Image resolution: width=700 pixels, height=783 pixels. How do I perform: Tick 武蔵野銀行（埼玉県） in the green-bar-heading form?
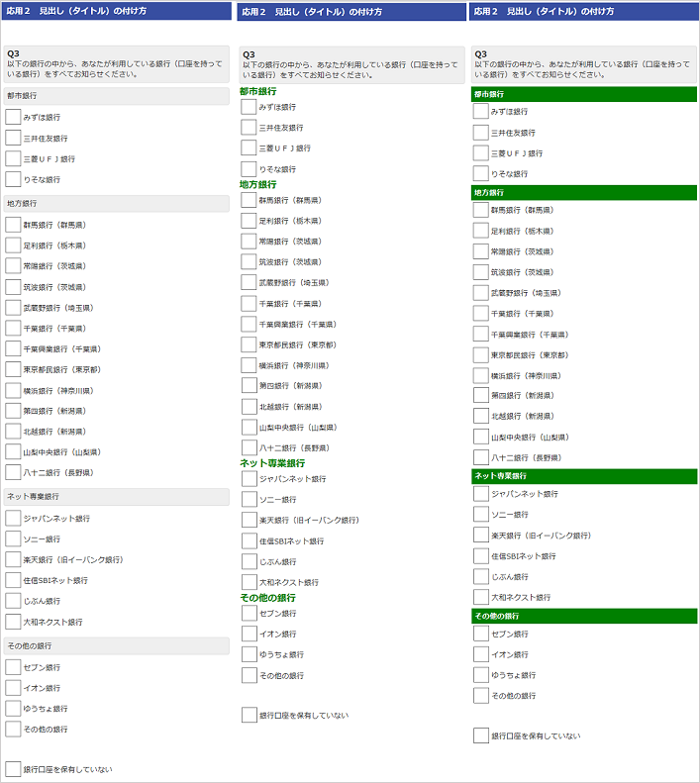pyautogui.click(x=480, y=293)
